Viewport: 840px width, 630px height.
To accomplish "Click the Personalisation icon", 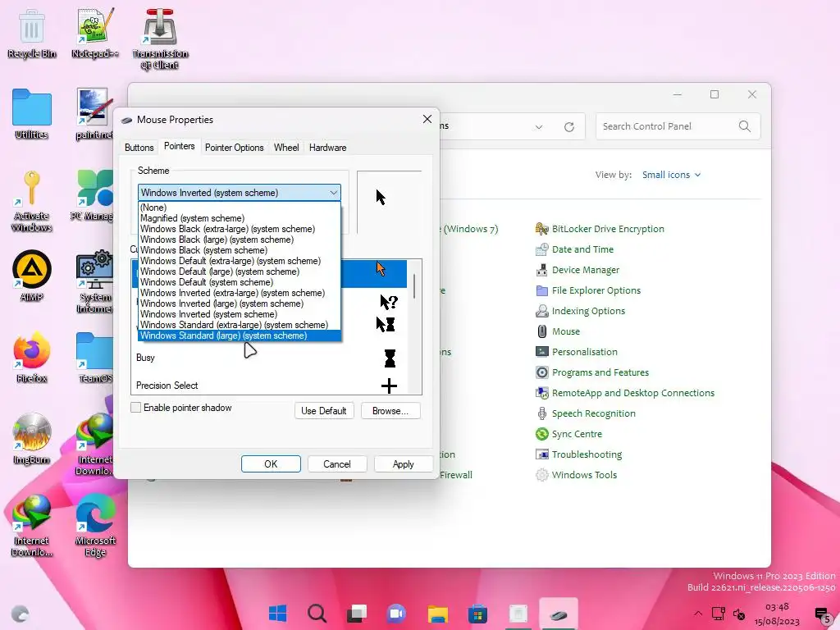I will coord(541,352).
